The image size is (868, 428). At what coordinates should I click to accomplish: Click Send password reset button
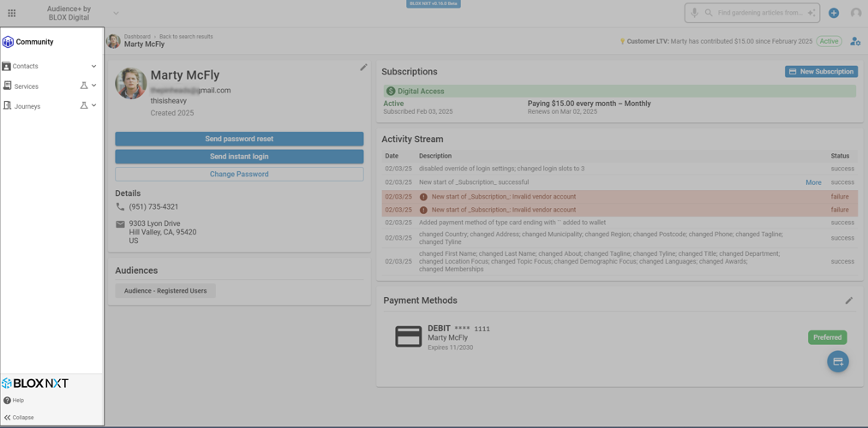point(239,139)
